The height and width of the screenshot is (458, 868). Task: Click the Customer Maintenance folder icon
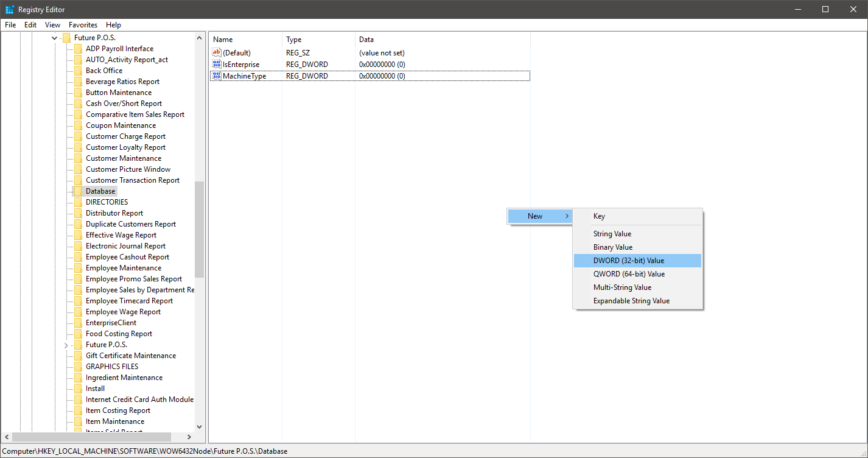pyautogui.click(x=78, y=158)
